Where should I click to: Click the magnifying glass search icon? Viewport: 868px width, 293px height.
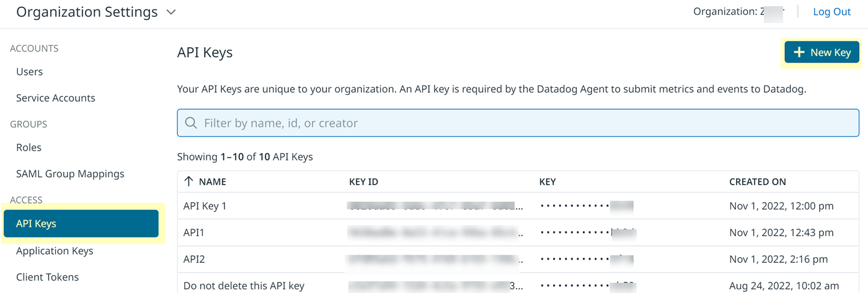click(192, 123)
